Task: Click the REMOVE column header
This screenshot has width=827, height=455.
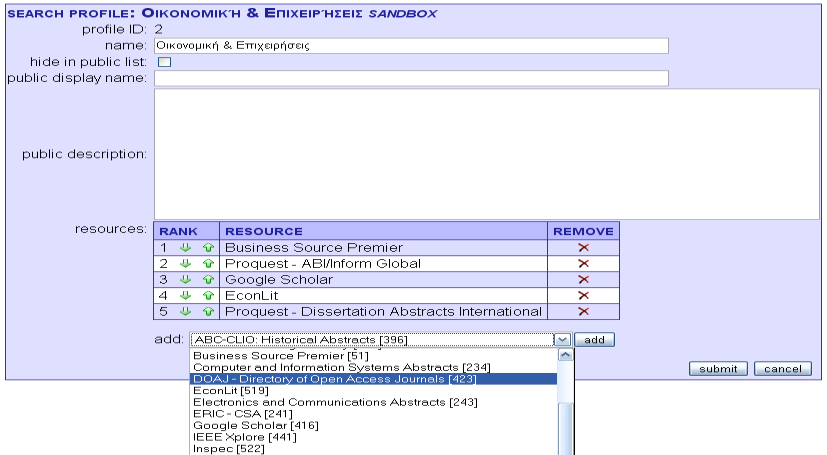Action: [583, 231]
